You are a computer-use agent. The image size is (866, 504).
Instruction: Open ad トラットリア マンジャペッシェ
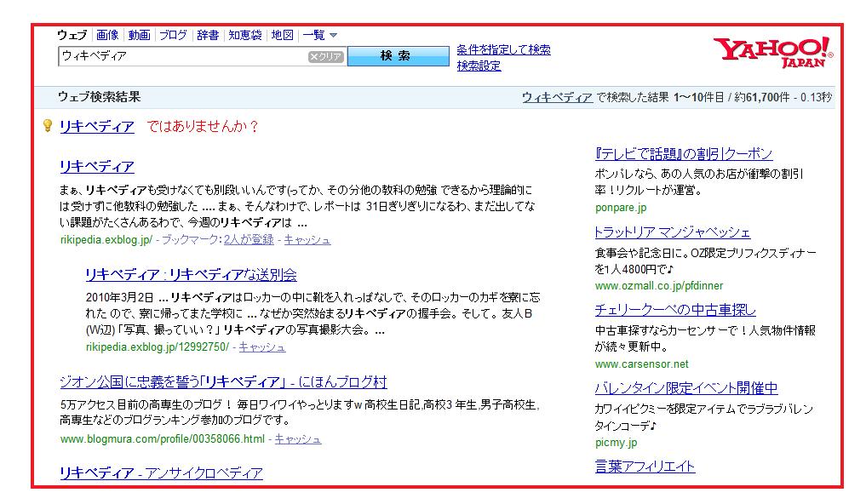673,232
